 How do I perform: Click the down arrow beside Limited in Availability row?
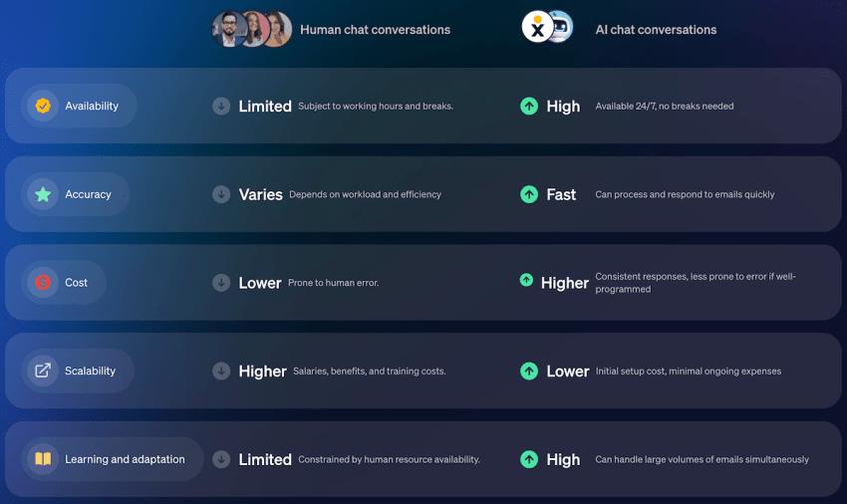[221, 106]
